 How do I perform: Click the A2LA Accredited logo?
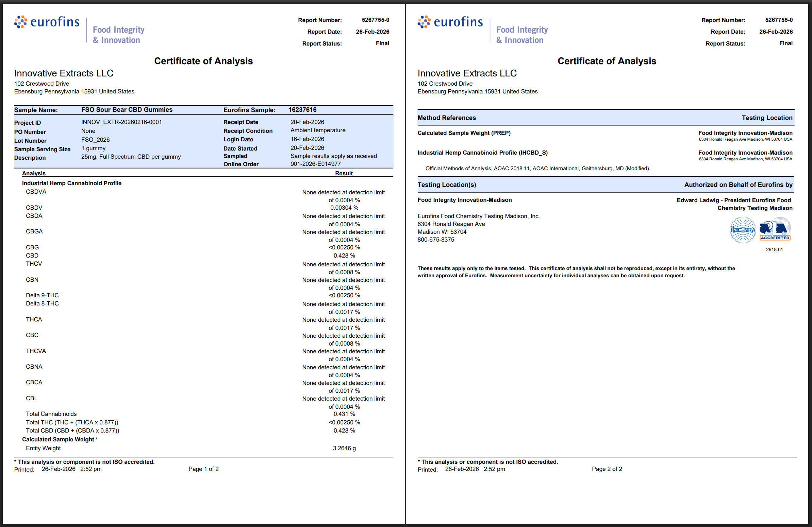pyautogui.click(x=775, y=230)
